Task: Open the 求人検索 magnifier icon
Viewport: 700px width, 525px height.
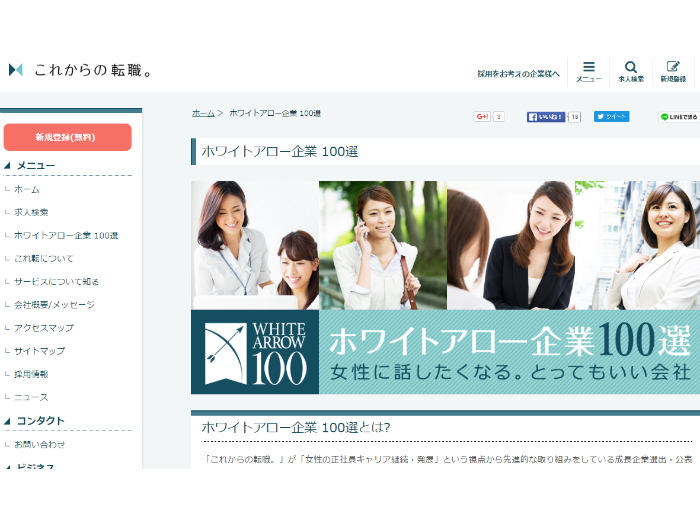Action: tap(631, 72)
